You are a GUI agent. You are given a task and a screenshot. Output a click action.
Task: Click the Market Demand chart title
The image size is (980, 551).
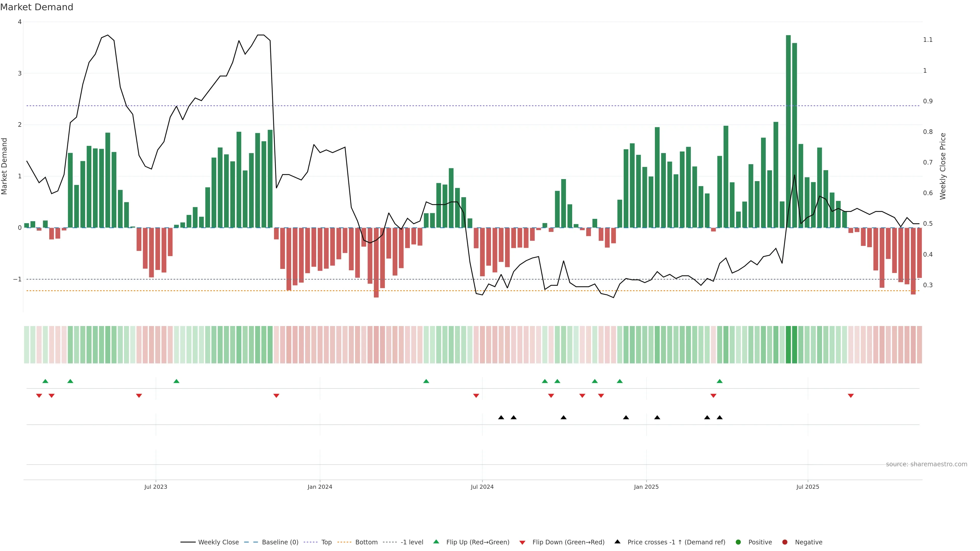coord(36,7)
